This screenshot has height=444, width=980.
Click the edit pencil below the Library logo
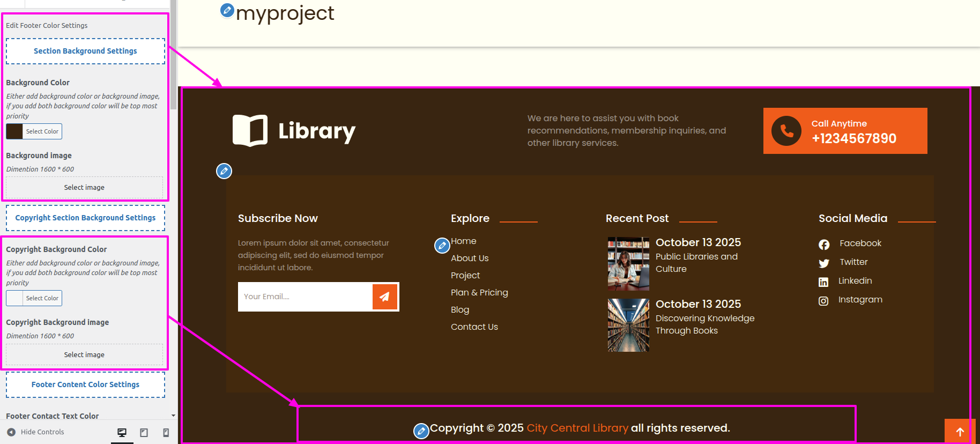pos(224,171)
